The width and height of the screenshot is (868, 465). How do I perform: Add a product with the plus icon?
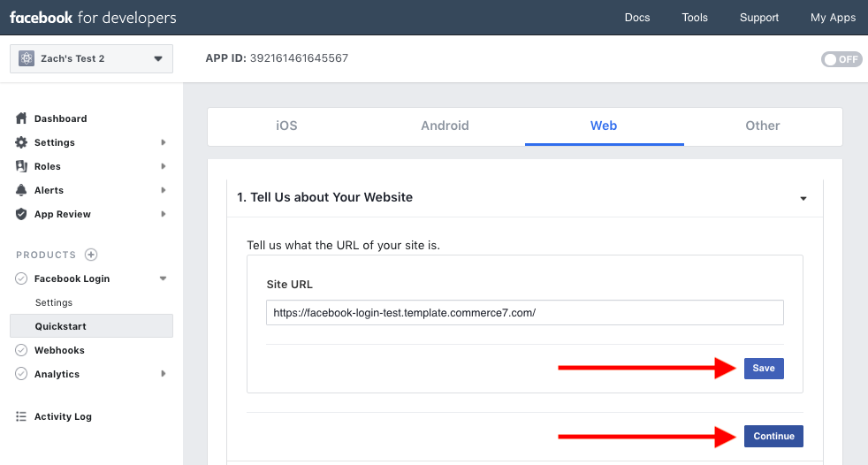pyautogui.click(x=91, y=255)
